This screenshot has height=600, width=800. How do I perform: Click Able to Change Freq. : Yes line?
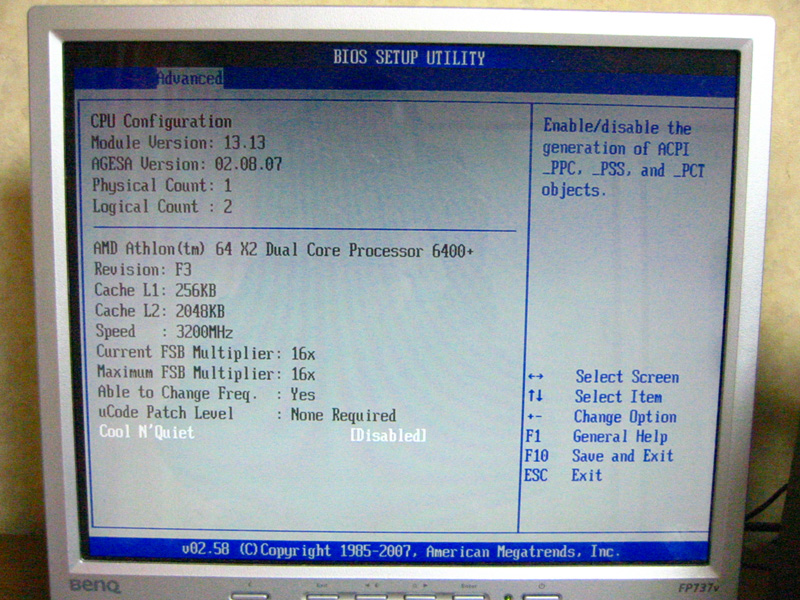point(207,393)
